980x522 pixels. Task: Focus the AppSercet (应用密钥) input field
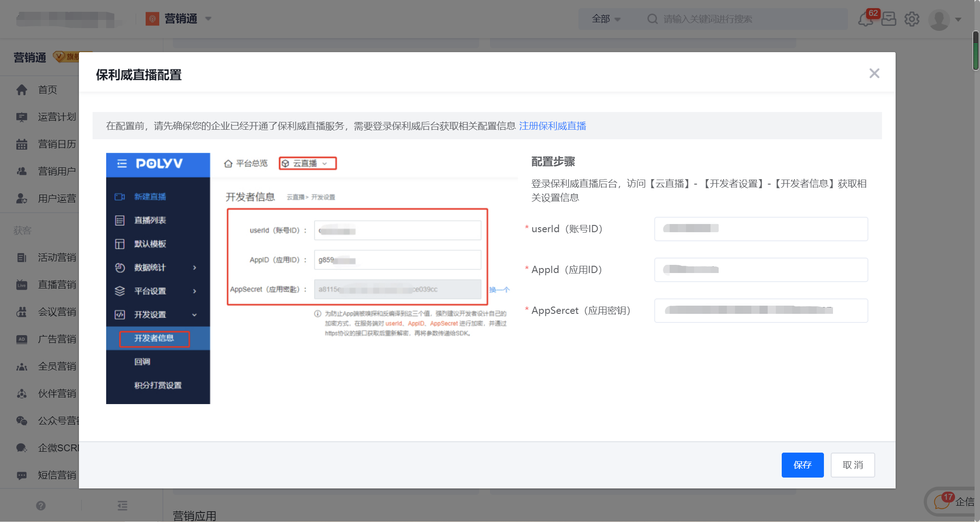pyautogui.click(x=761, y=310)
